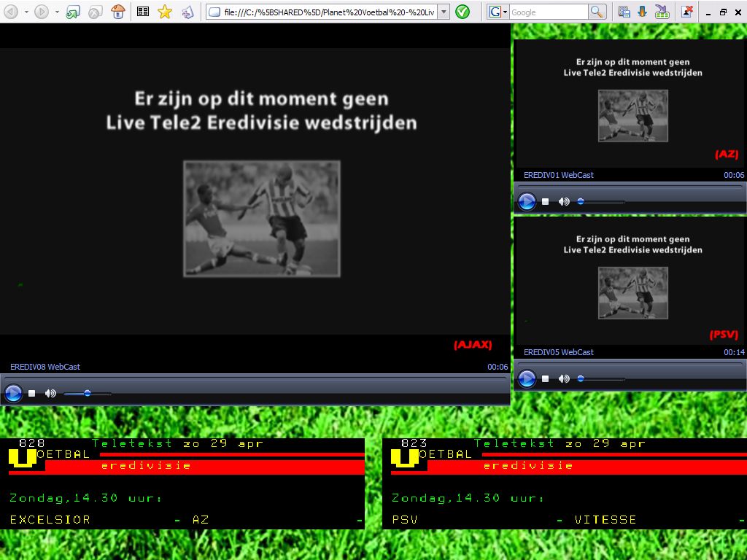The height and width of the screenshot is (560, 747).
Task: Click the PSV player seek bar
Action: pyautogui.click(x=630, y=364)
